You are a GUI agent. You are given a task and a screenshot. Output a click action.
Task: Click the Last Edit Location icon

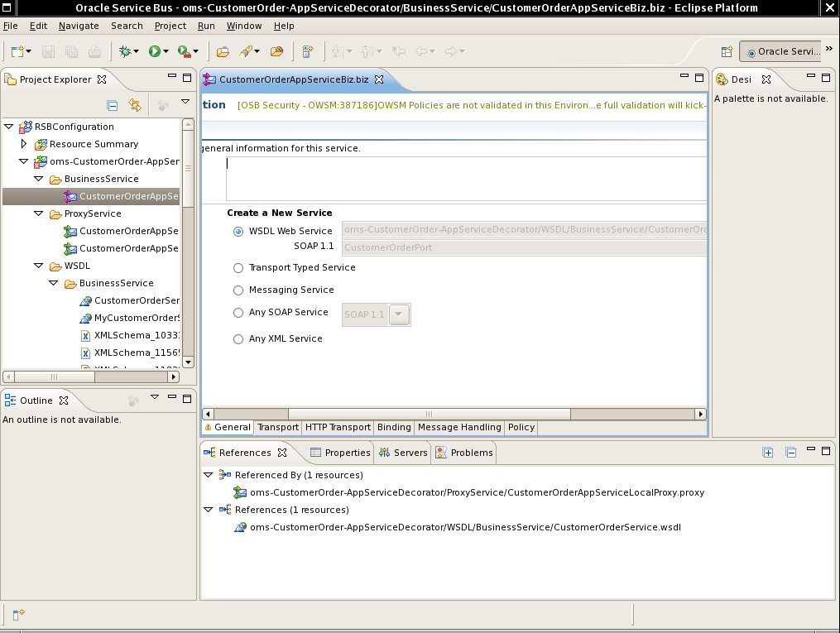click(399, 51)
